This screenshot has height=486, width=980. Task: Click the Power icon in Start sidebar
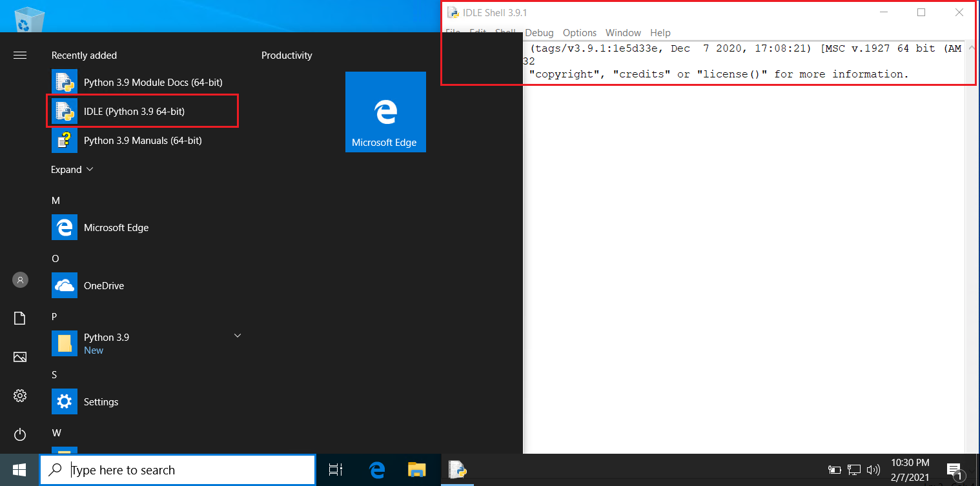(20, 434)
